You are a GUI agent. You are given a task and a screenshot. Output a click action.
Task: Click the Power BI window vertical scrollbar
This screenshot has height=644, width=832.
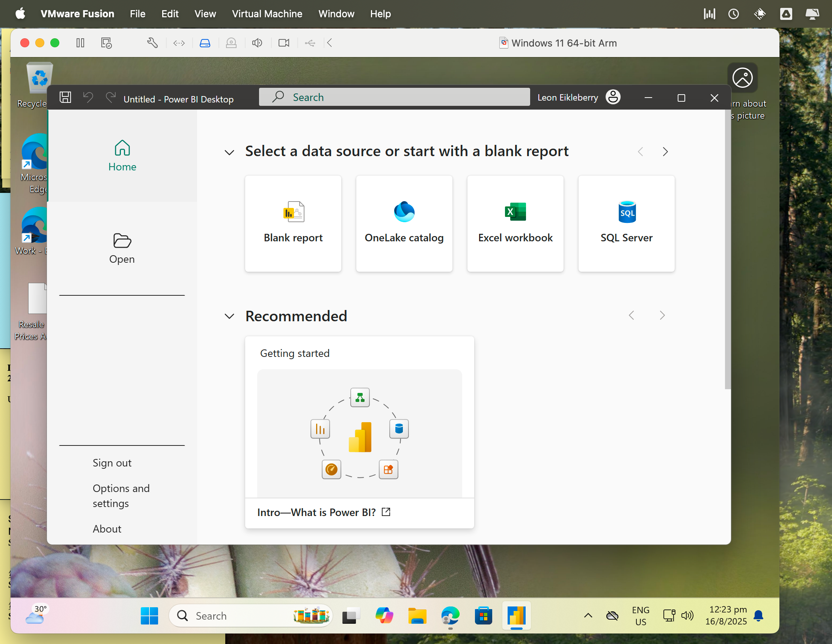(x=728, y=250)
